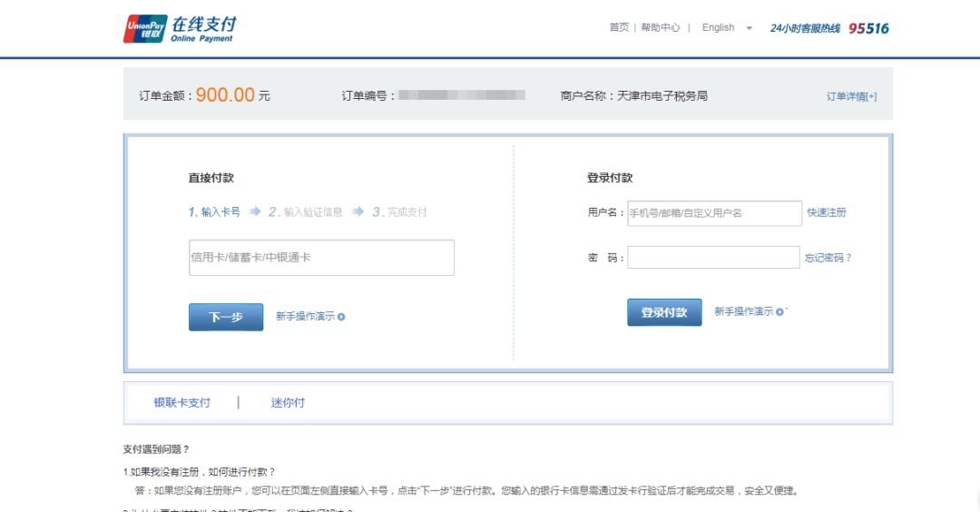Click the 95516 hotline number
The image size is (980, 512).
[x=868, y=28]
